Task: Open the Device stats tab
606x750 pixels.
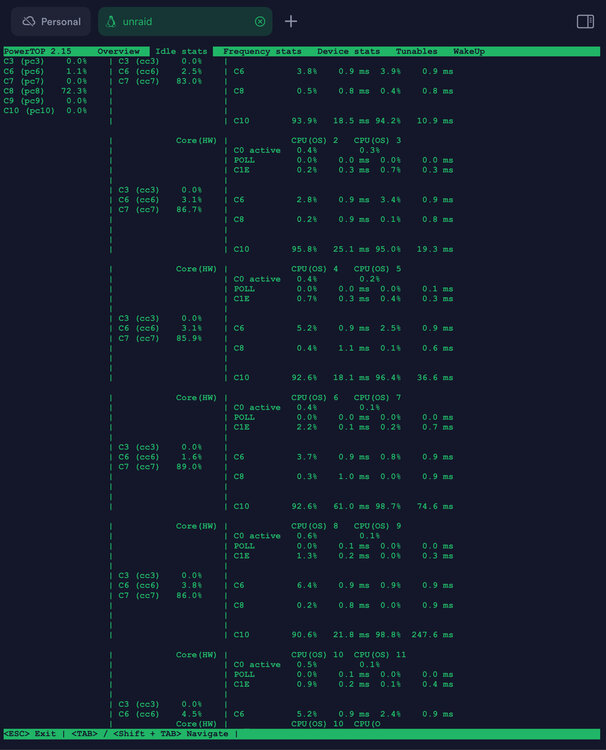Action: [348, 51]
